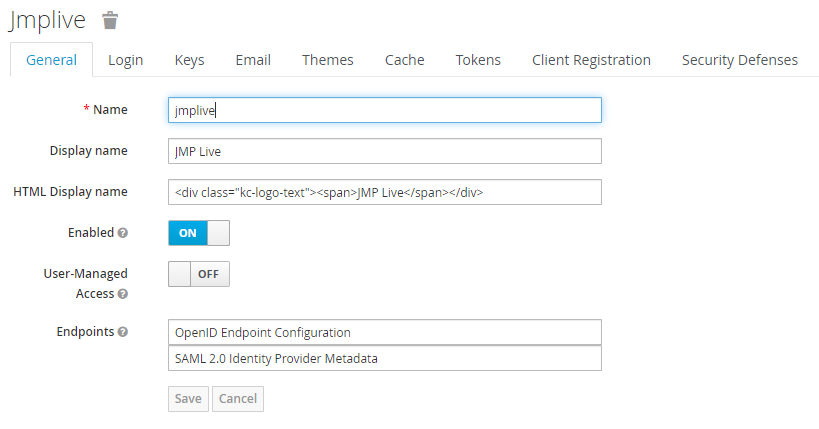Toggle User-Managed Access OFF switch
The height and width of the screenshot is (429, 819).
tap(199, 274)
